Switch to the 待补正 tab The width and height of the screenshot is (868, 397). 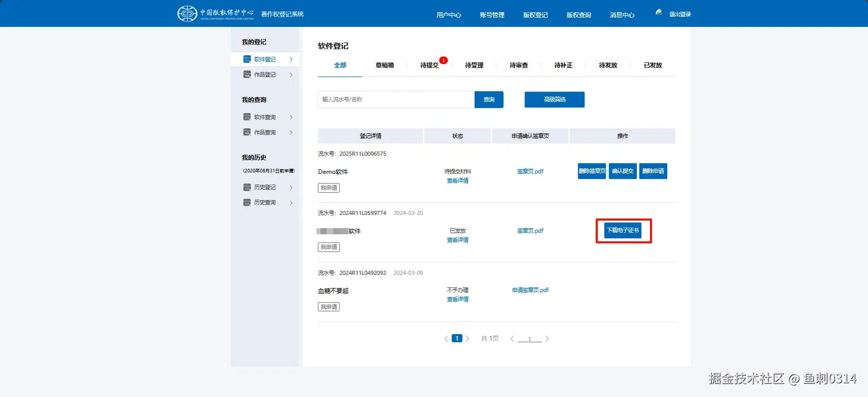click(563, 65)
